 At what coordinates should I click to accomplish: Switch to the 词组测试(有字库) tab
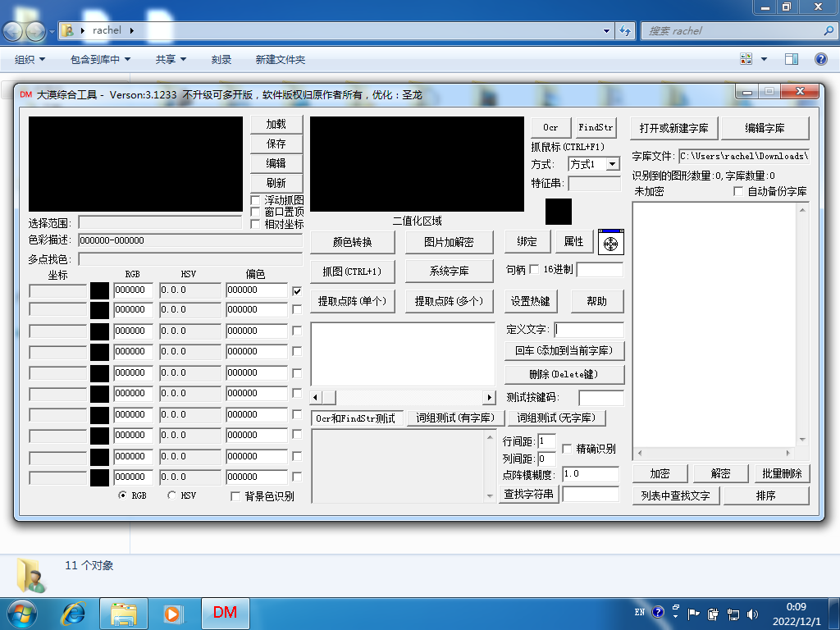tap(454, 418)
